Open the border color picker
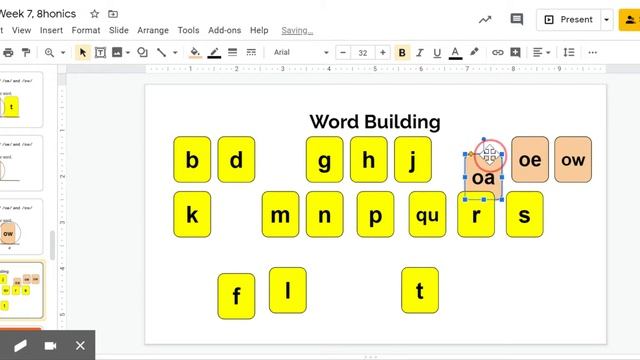This screenshot has height=360, width=640. [214, 53]
